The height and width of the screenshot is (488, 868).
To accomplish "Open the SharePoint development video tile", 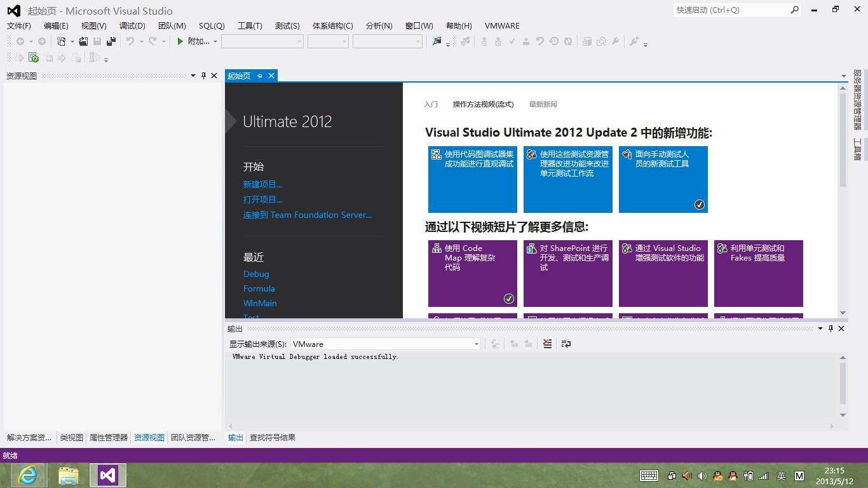I will click(568, 273).
